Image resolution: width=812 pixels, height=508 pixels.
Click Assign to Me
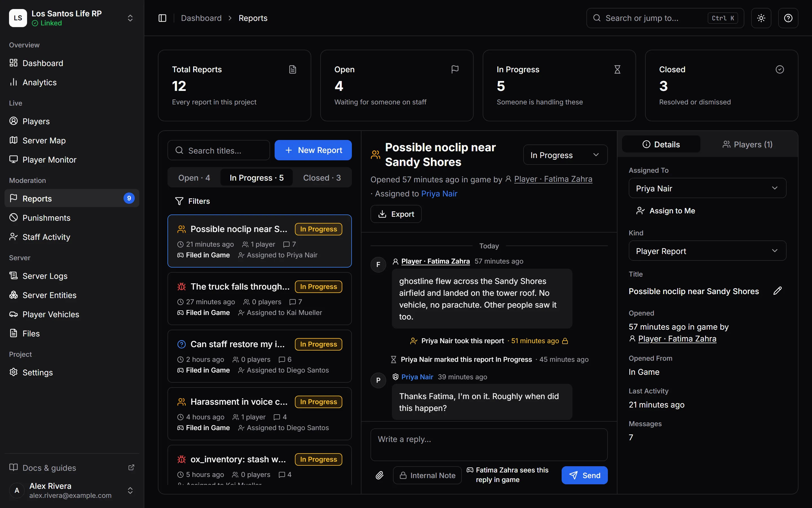(x=666, y=211)
